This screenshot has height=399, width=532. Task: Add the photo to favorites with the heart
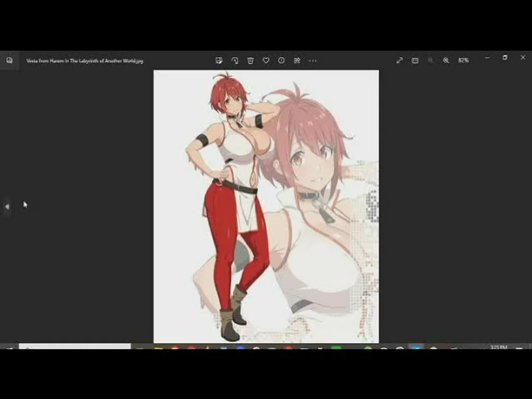[x=266, y=61]
